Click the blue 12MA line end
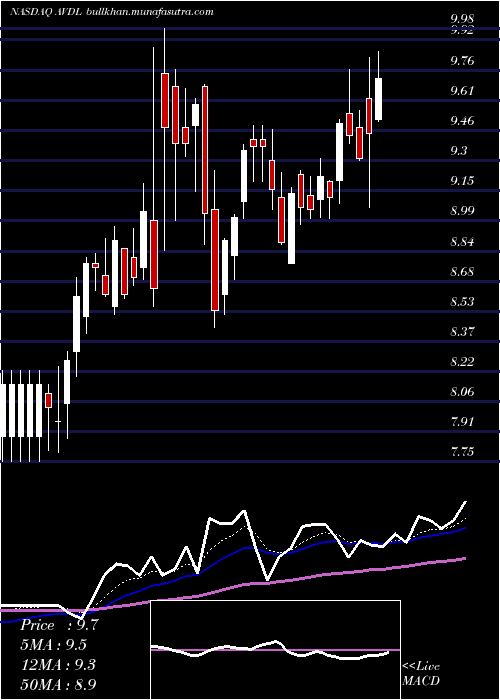Viewport: 500px width, 700px height. (x=465, y=528)
